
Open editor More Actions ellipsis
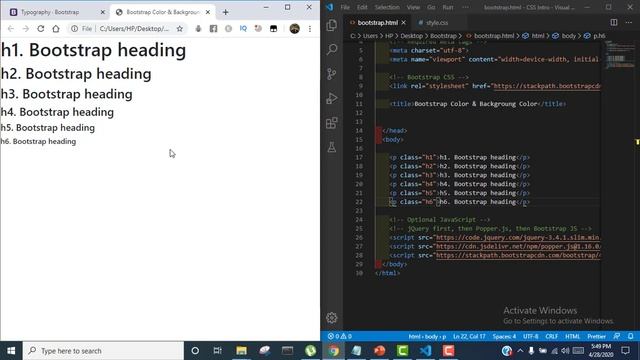click(629, 22)
